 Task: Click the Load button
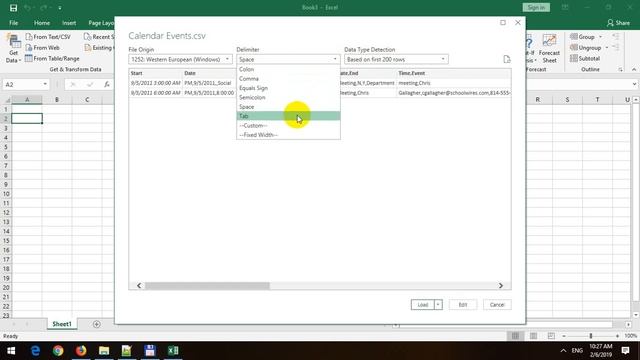point(422,305)
